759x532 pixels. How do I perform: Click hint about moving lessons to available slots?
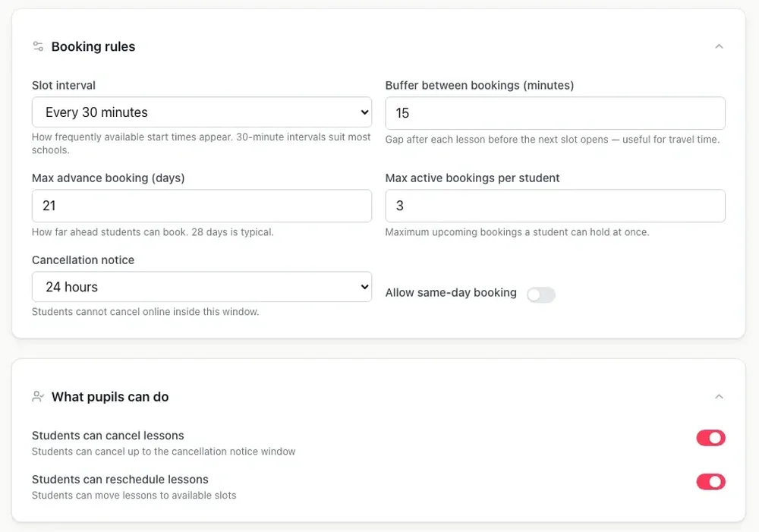click(134, 496)
